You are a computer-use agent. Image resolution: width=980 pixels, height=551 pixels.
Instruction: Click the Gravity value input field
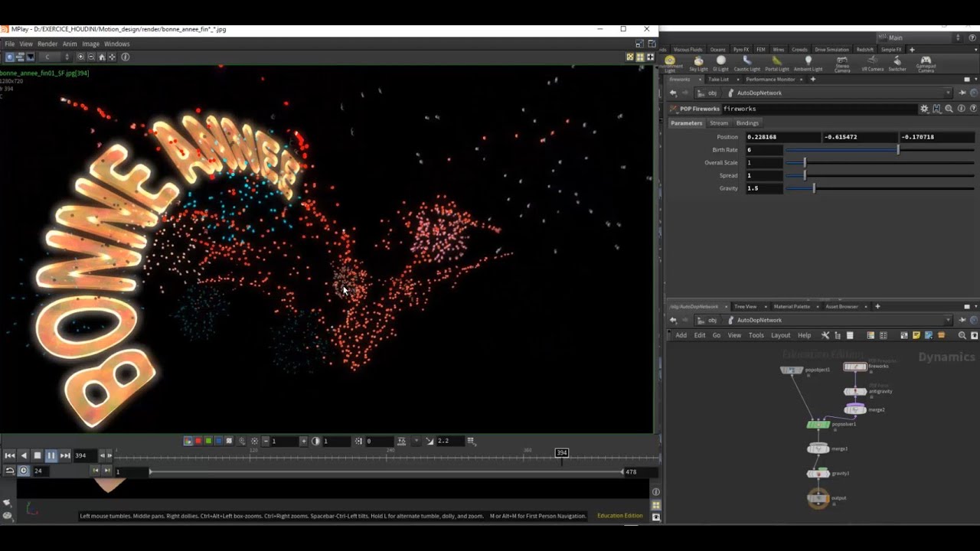pos(764,188)
